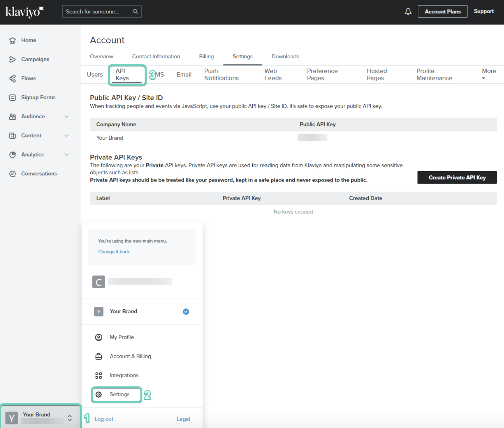
Task: Click the Account & Billing briefcase icon
Action: [99, 356]
